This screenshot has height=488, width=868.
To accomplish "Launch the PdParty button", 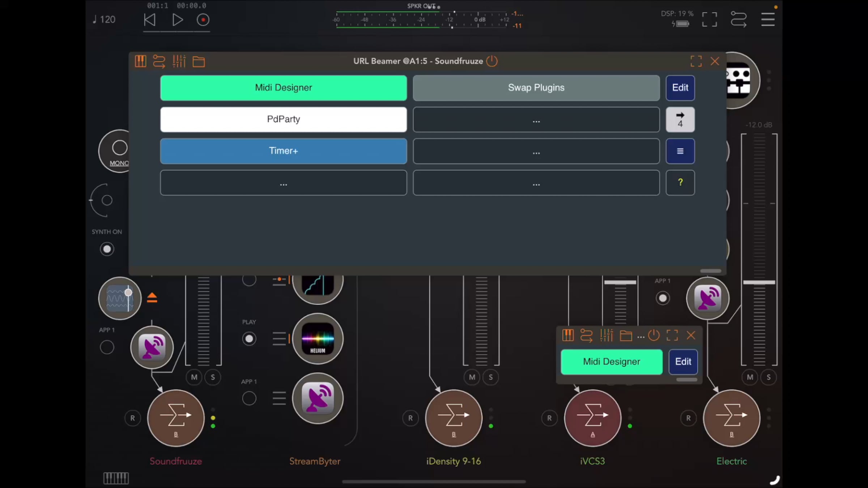I will click(x=284, y=119).
